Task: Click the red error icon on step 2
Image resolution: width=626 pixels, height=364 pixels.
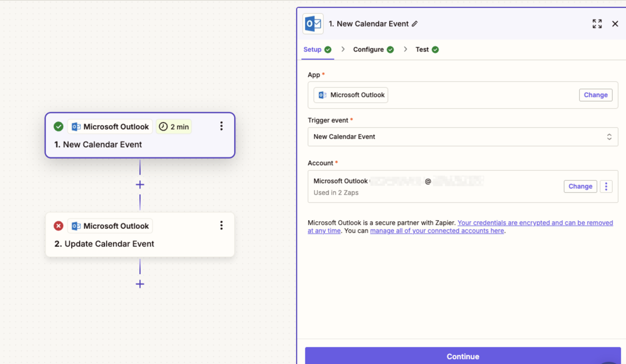Action: click(58, 226)
